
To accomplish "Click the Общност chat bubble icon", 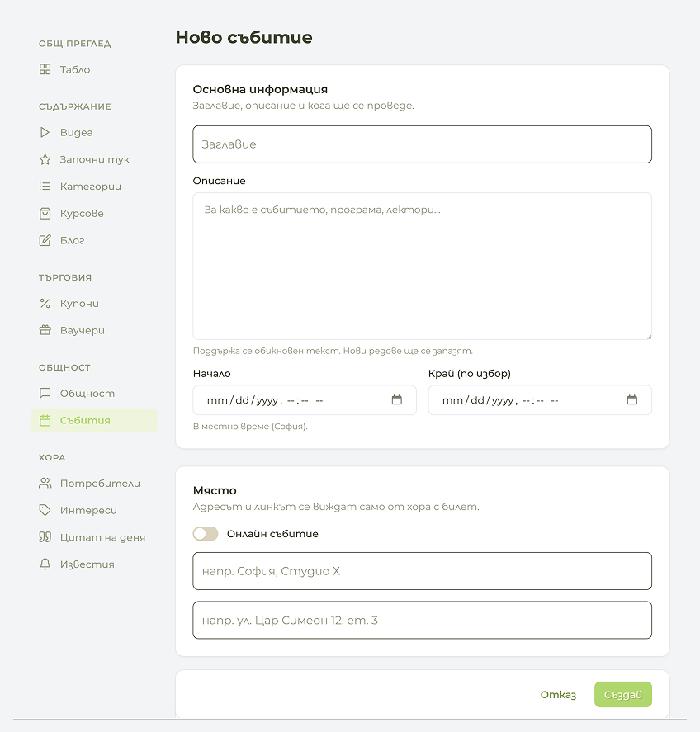I will 45,393.
